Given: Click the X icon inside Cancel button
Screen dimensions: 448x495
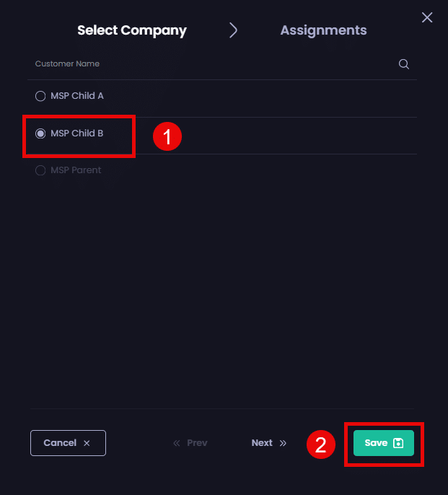Looking at the screenshot, I should pos(87,443).
